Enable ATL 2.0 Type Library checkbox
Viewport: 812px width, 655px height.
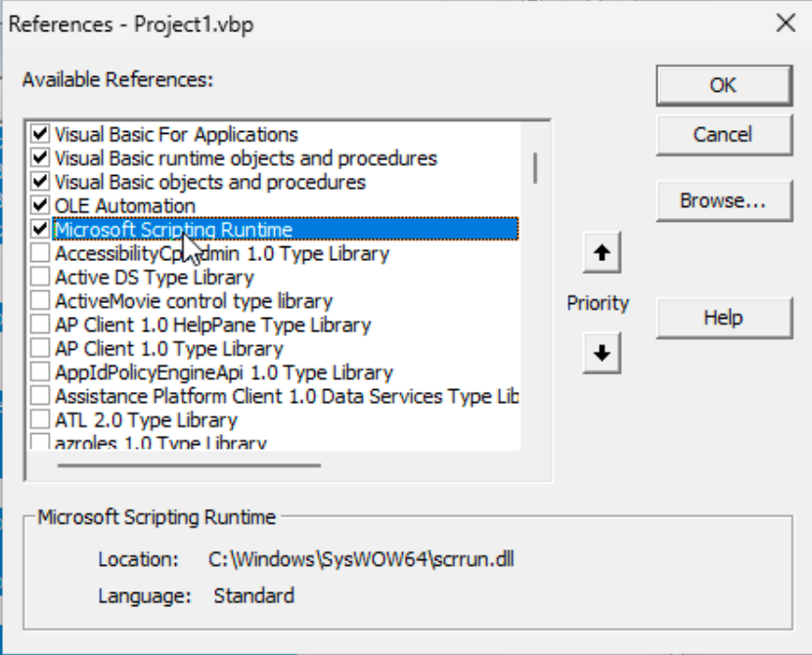coord(40,419)
